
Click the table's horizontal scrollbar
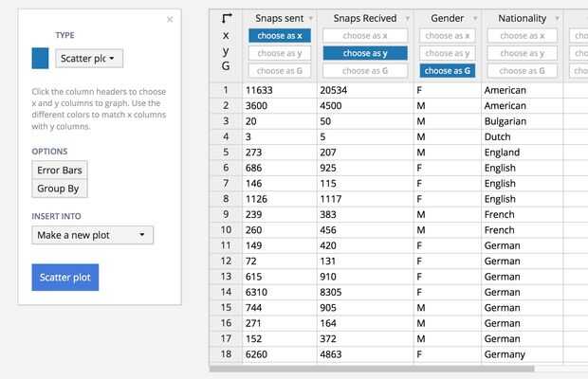379,370
